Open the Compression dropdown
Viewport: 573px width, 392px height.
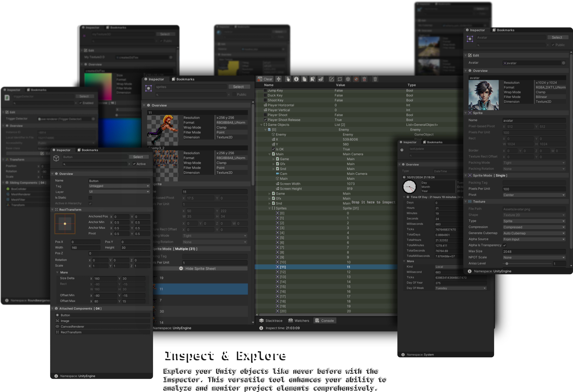[x=534, y=227]
